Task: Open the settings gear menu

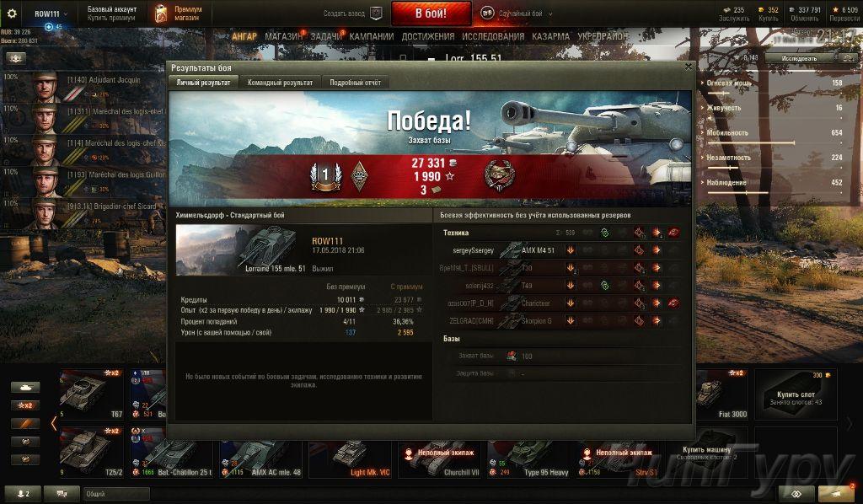Action: (12, 13)
